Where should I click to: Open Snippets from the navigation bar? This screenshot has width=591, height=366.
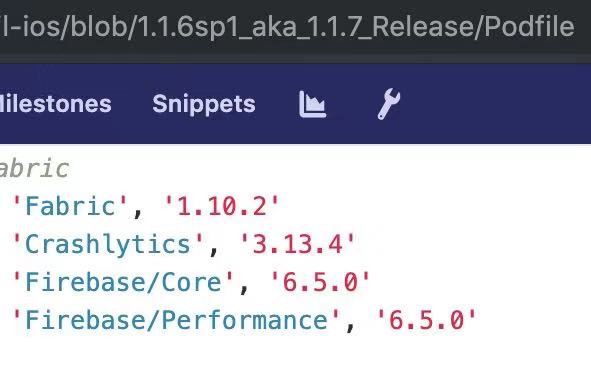pos(204,104)
